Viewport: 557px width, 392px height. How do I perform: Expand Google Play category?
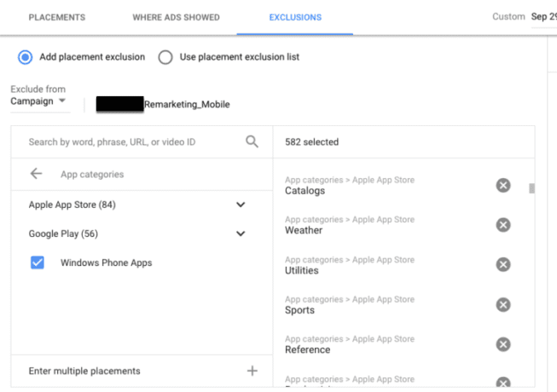click(241, 233)
